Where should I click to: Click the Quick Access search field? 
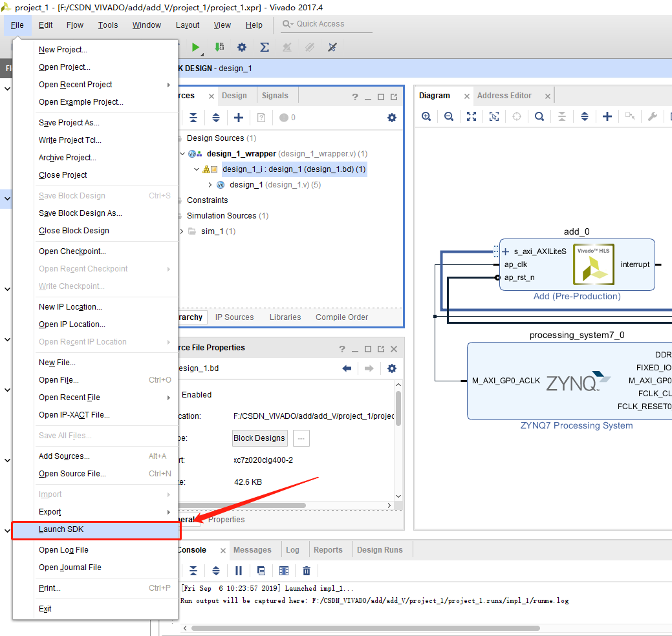pyautogui.click(x=327, y=24)
